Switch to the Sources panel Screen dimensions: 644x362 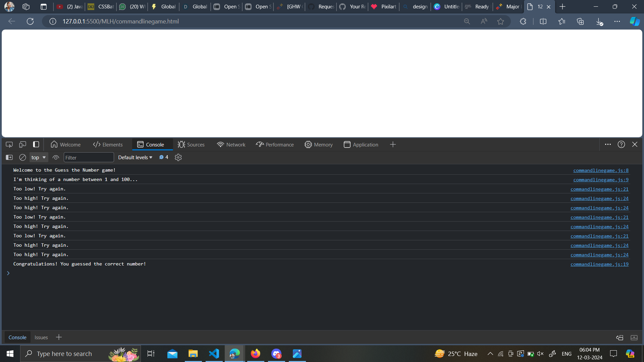coord(191,144)
